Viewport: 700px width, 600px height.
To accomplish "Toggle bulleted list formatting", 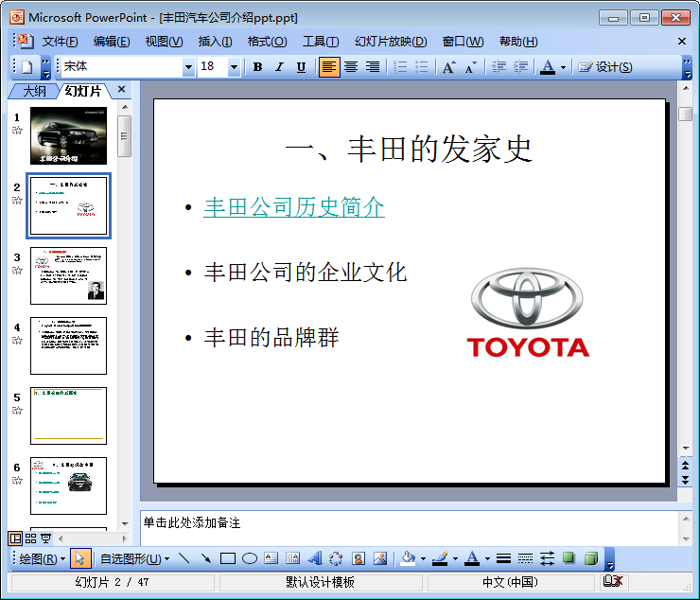I will (422, 67).
